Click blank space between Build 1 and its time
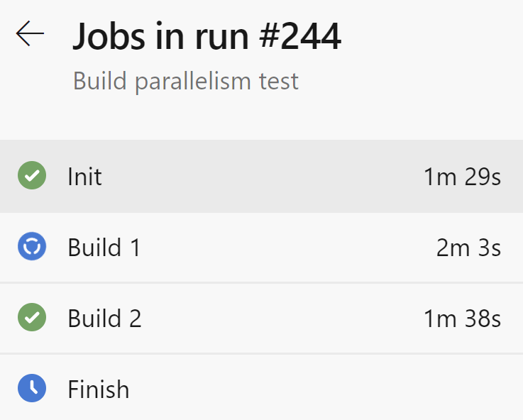This screenshot has width=523, height=420. click(284, 248)
